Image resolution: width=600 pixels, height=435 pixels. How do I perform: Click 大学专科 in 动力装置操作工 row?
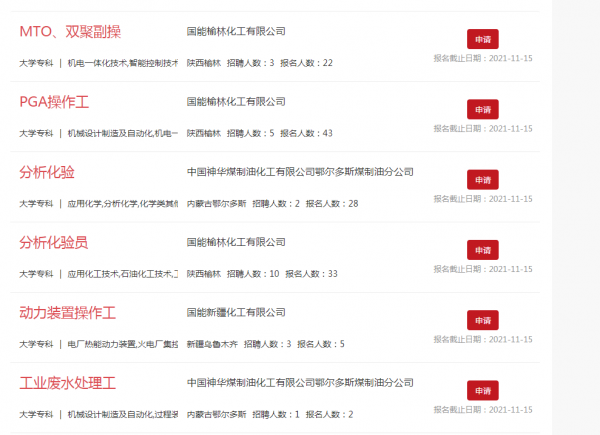(36, 344)
